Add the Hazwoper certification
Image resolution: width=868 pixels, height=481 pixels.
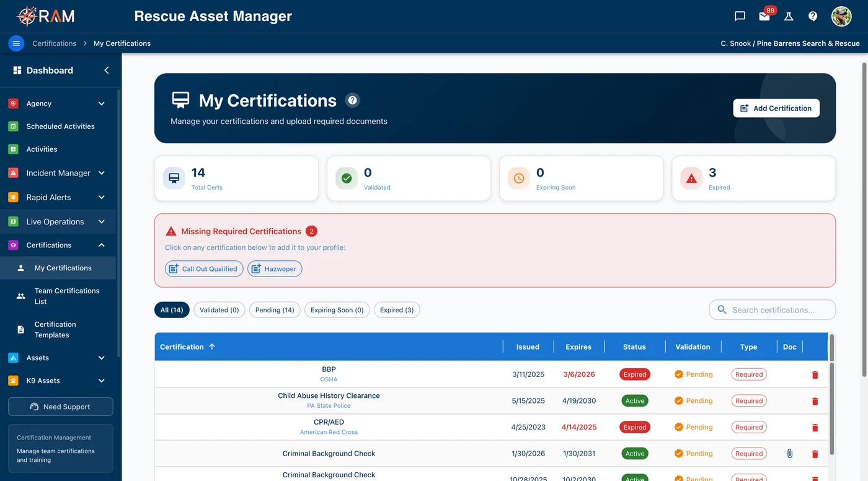[x=275, y=268]
